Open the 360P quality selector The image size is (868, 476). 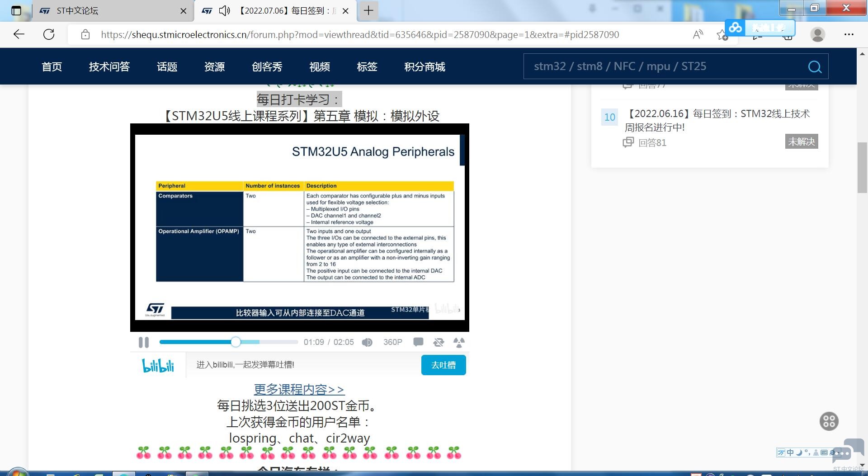click(x=392, y=342)
